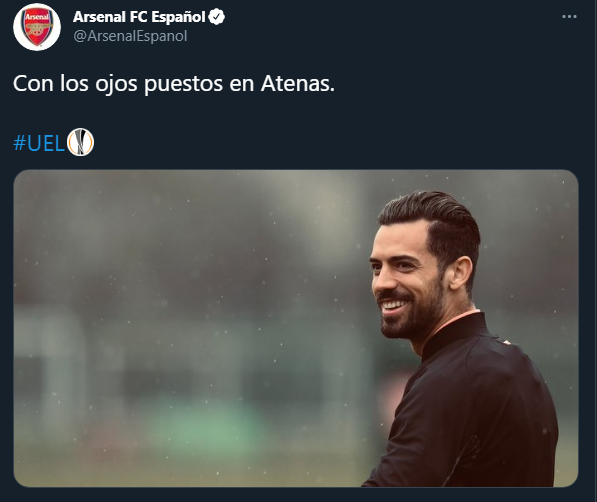This screenshot has width=597, height=502.
Task: Click the word Atenas in the tweet
Action: (298, 83)
